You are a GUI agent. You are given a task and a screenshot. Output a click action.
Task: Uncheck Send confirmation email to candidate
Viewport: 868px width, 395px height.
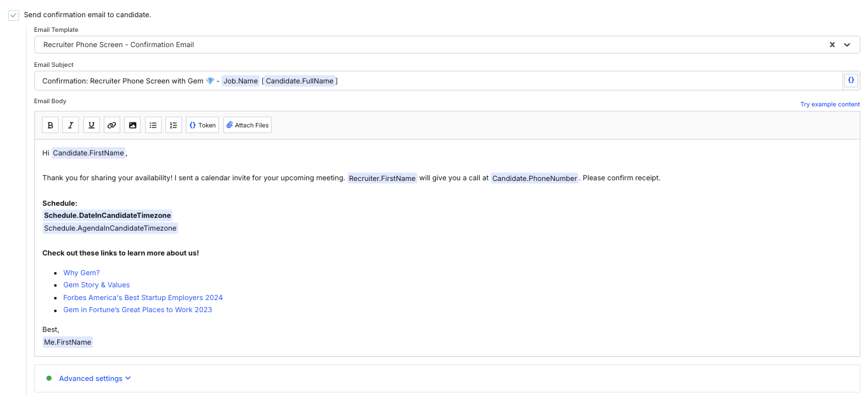[13, 15]
